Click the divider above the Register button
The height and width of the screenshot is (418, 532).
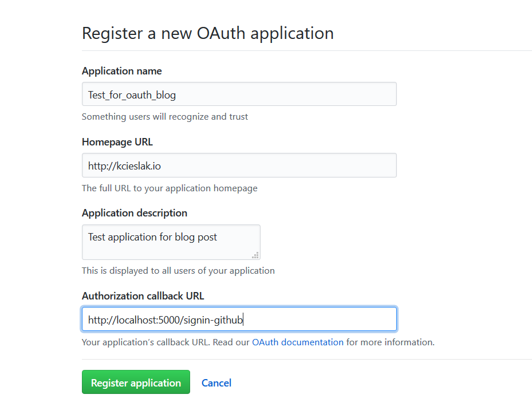tap(307, 360)
